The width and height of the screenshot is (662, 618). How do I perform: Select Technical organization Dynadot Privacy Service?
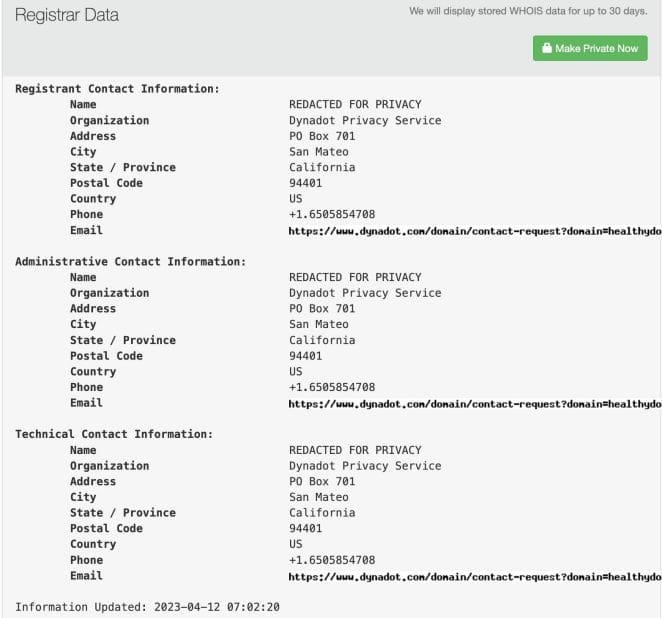tap(365, 466)
